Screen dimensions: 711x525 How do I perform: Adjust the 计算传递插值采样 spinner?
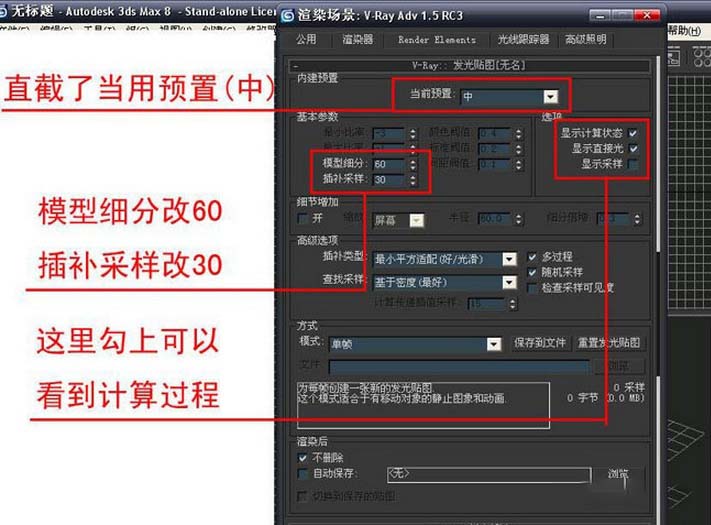point(512,304)
